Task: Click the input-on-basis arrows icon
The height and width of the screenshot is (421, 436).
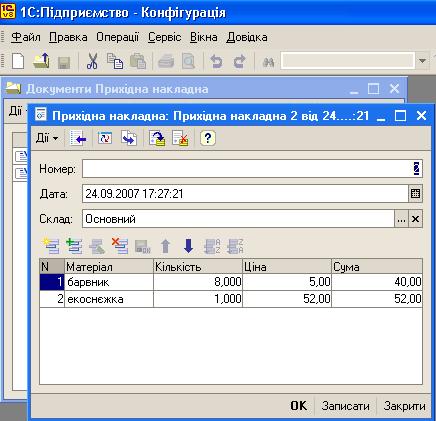Action: click(x=129, y=138)
